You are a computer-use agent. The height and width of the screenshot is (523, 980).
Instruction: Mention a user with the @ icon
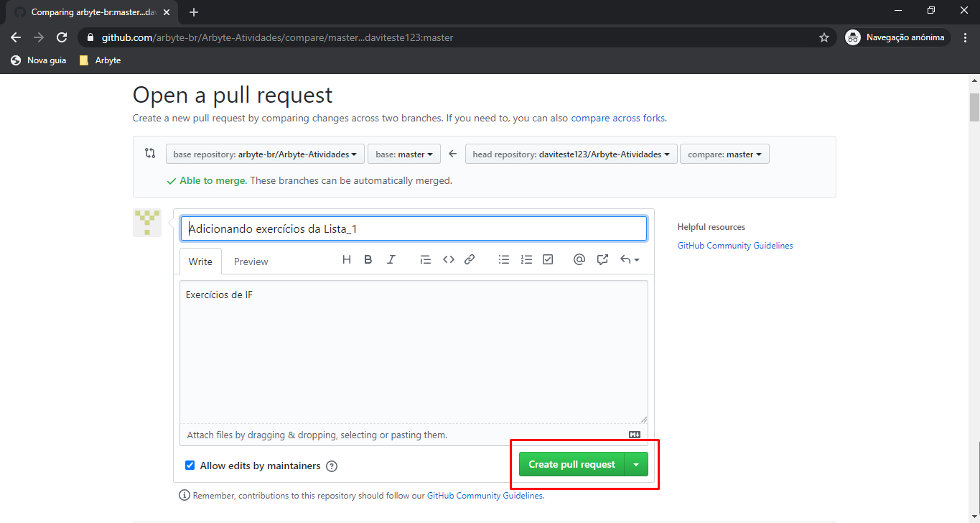pos(579,260)
